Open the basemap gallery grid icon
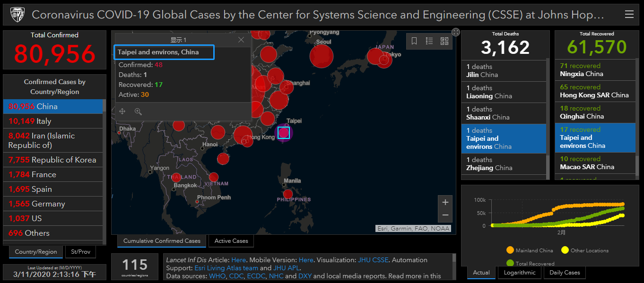The width and height of the screenshot is (644, 283). pos(444,41)
